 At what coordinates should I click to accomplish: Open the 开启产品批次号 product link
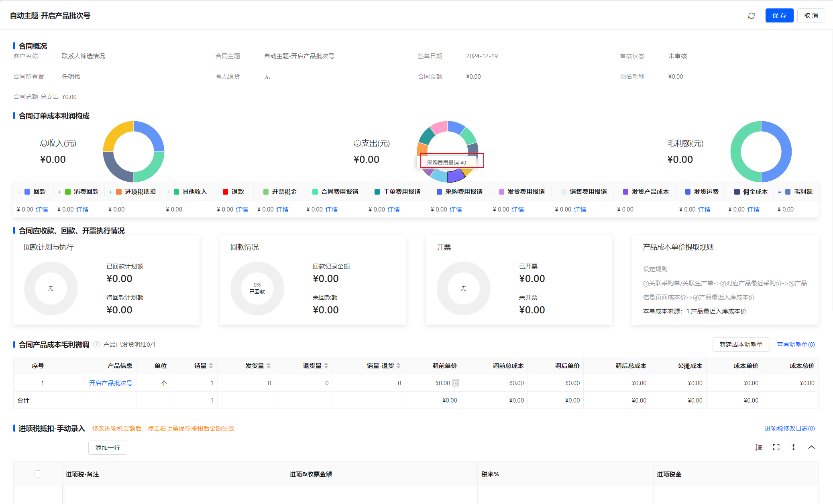click(110, 383)
